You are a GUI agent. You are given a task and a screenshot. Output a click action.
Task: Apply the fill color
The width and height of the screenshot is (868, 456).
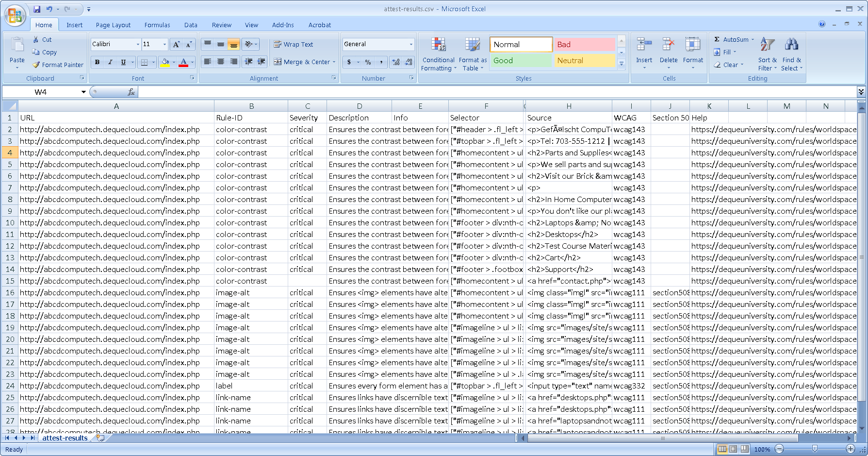point(165,62)
